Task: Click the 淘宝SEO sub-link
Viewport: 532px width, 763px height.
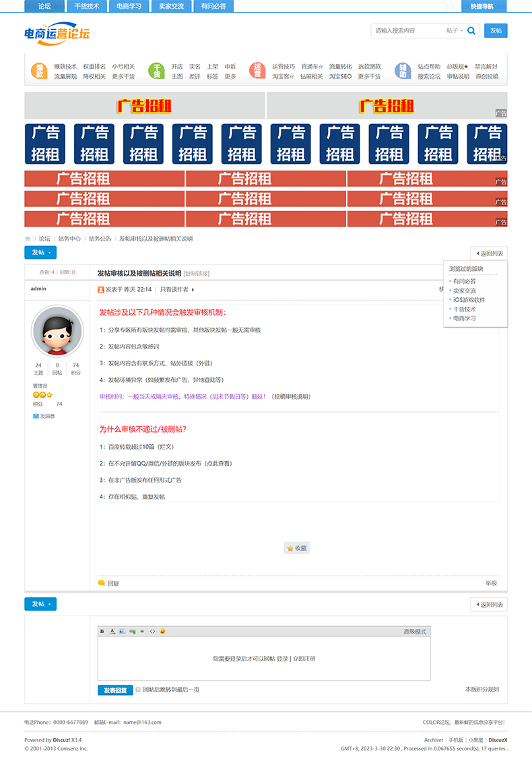Action: 340,76
